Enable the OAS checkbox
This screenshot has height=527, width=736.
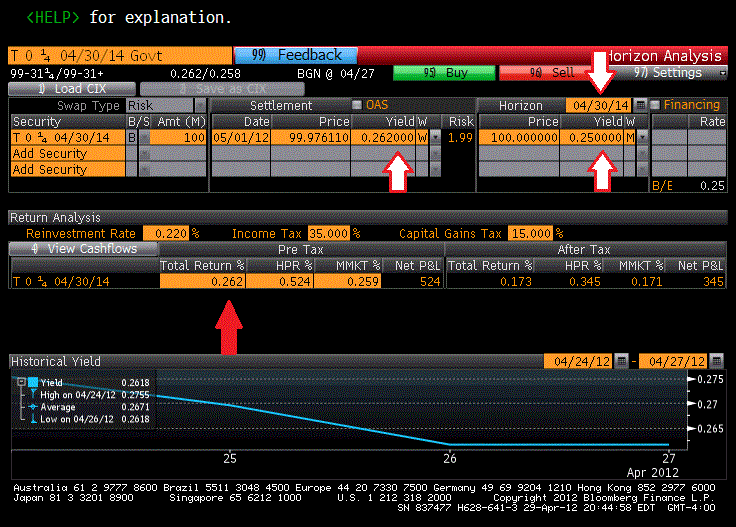point(358,105)
